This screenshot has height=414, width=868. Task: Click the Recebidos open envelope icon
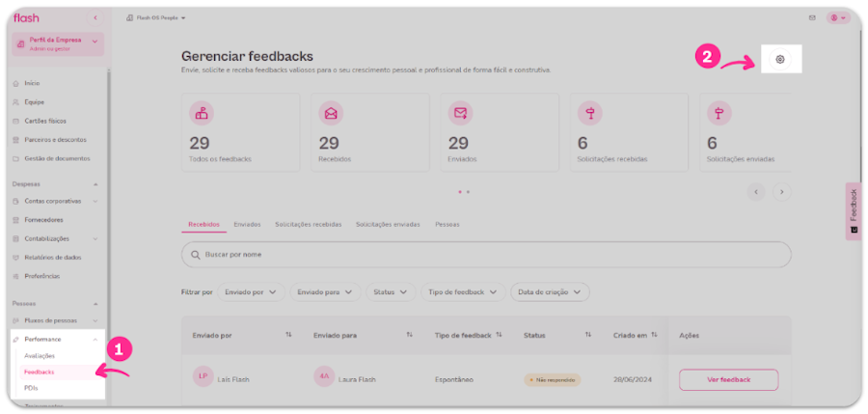(331, 113)
